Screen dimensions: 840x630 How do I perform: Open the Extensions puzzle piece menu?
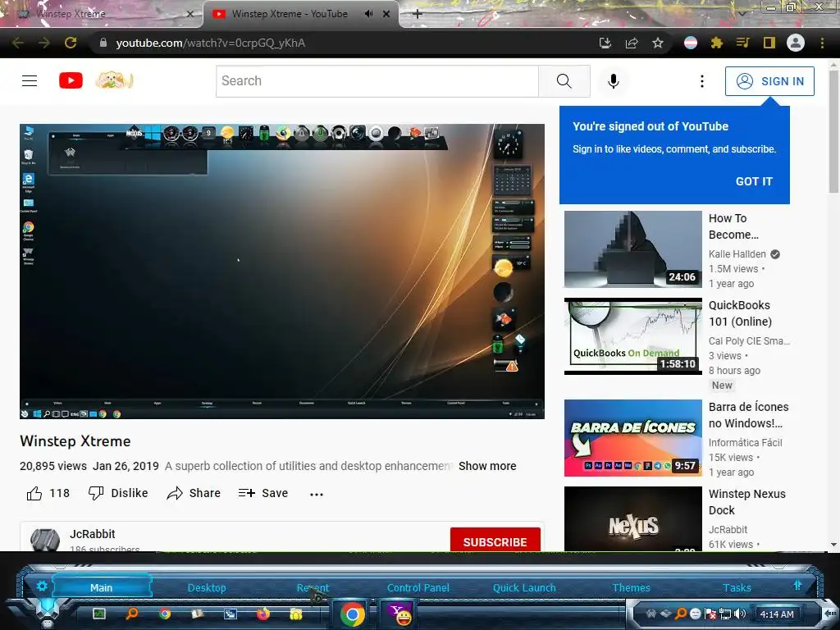coord(717,43)
